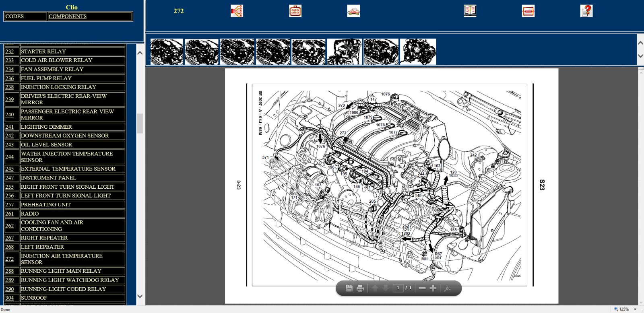Select SUNROOF text in component list

(x=34, y=298)
